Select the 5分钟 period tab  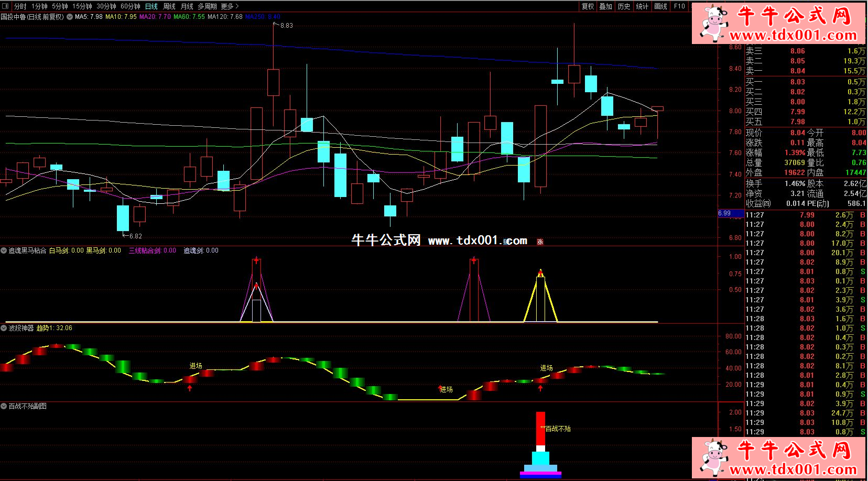tap(60, 6)
